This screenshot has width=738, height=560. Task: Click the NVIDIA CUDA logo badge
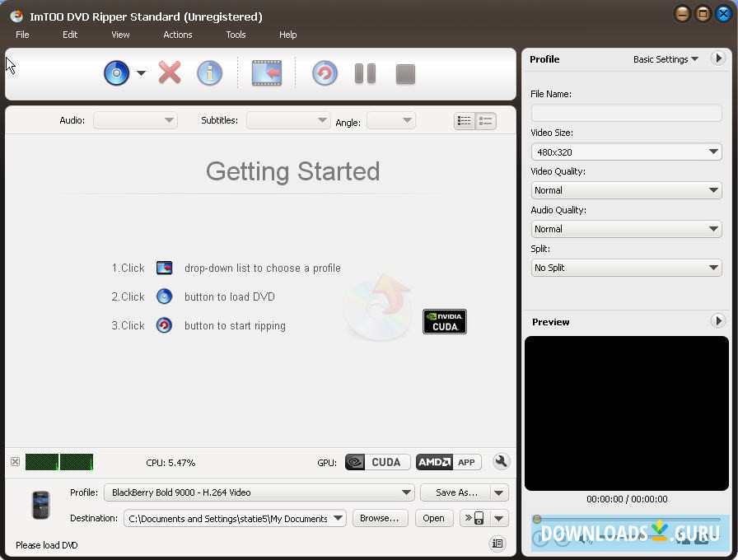[445, 321]
